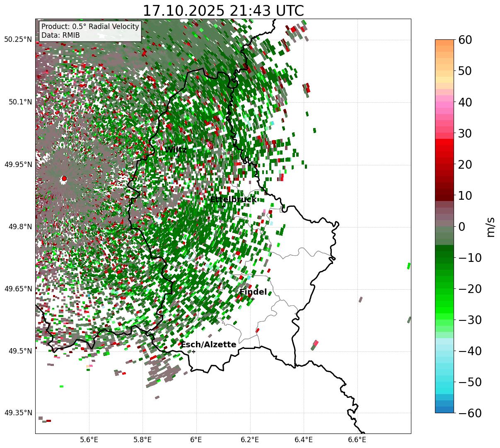Click the title "17.10.2025 21:43 UTC"

click(223, 11)
